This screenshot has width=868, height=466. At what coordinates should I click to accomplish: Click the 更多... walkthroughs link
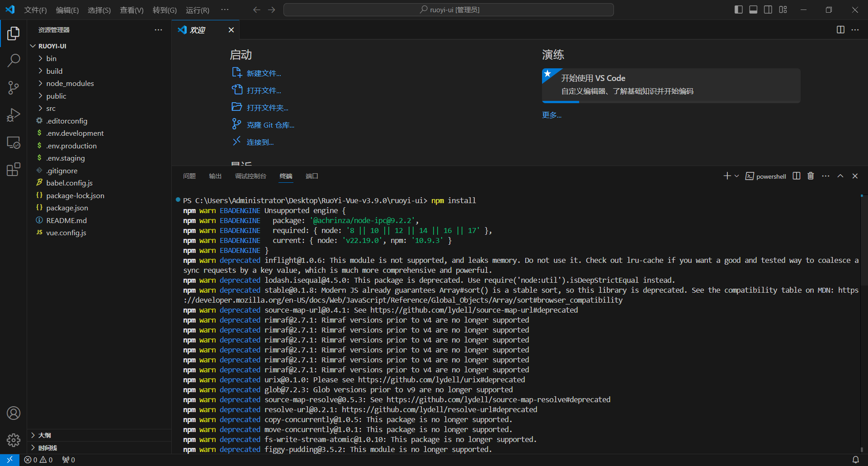coord(552,115)
